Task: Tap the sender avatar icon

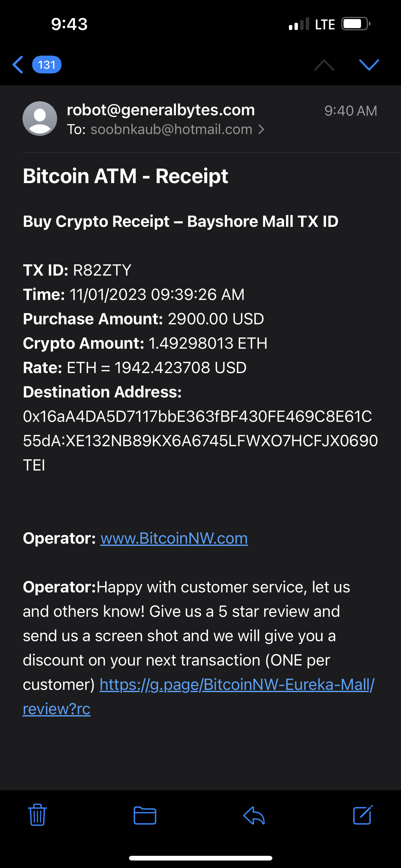Action: click(x=40, y=119)
